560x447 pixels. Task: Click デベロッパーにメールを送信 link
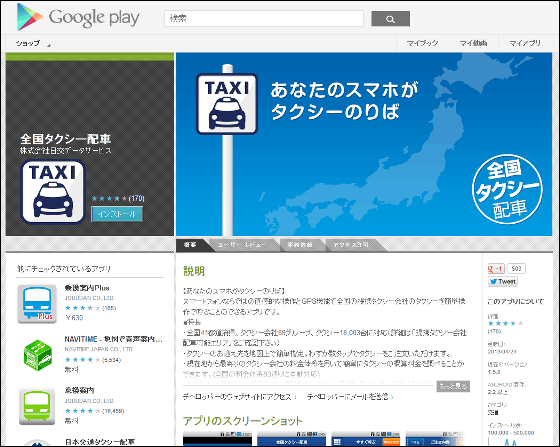tap(350, 397)
